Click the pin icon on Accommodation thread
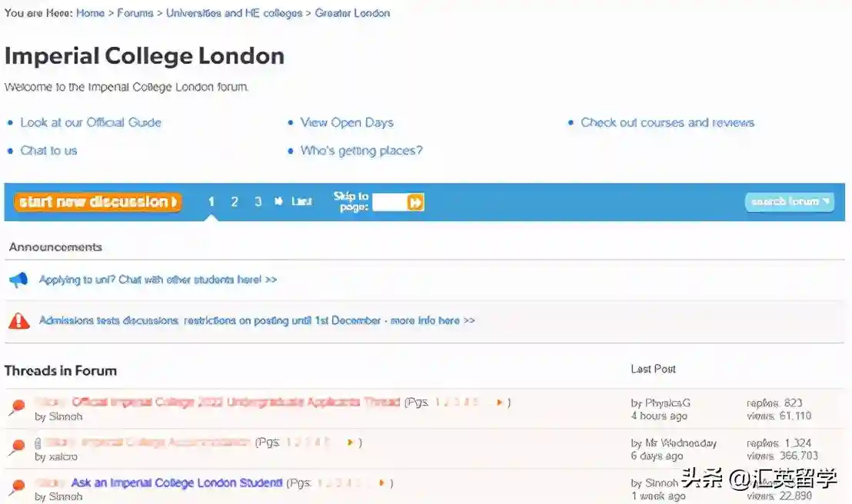The width and height of the screenshot is (852, 504). (x=16, y=448)
